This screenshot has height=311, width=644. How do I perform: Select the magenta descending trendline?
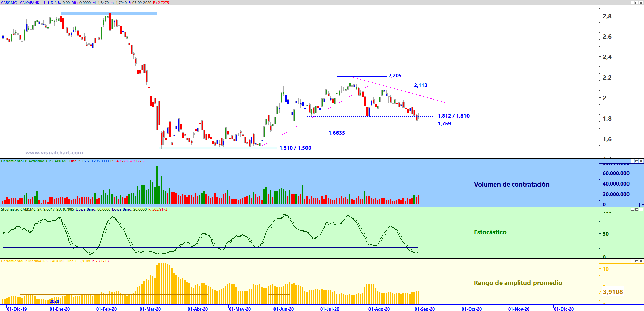pyautogui.click(x=399, y=90)
